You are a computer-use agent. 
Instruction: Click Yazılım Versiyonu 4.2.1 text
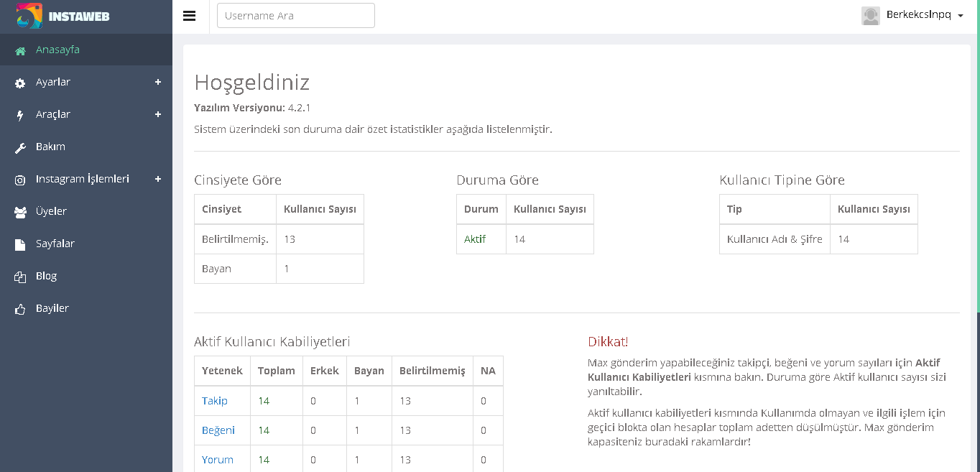(252, 108)
